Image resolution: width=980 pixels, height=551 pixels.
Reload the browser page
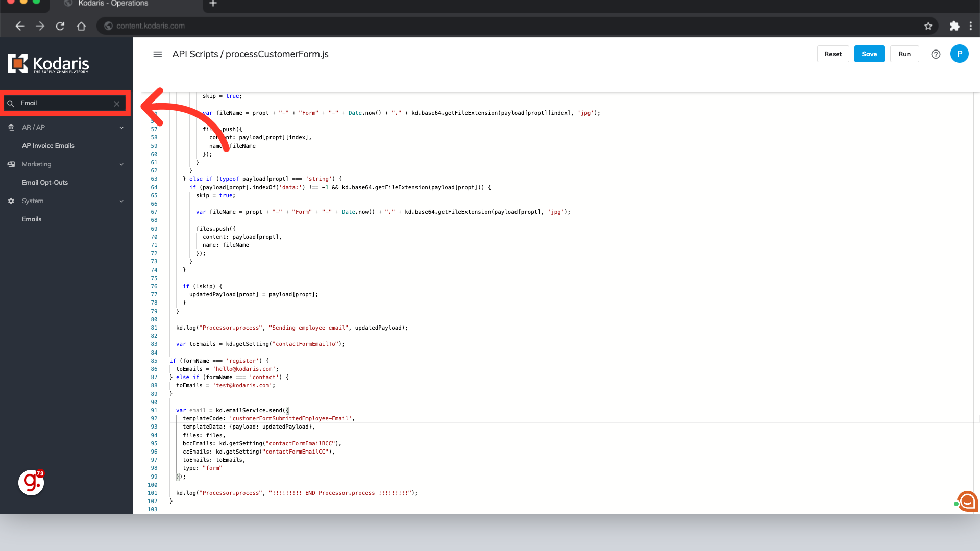[x=60, y=26]
